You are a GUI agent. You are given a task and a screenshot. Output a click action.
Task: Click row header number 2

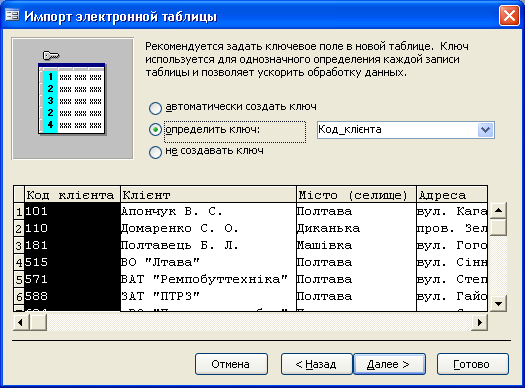(x=19, y=229)
